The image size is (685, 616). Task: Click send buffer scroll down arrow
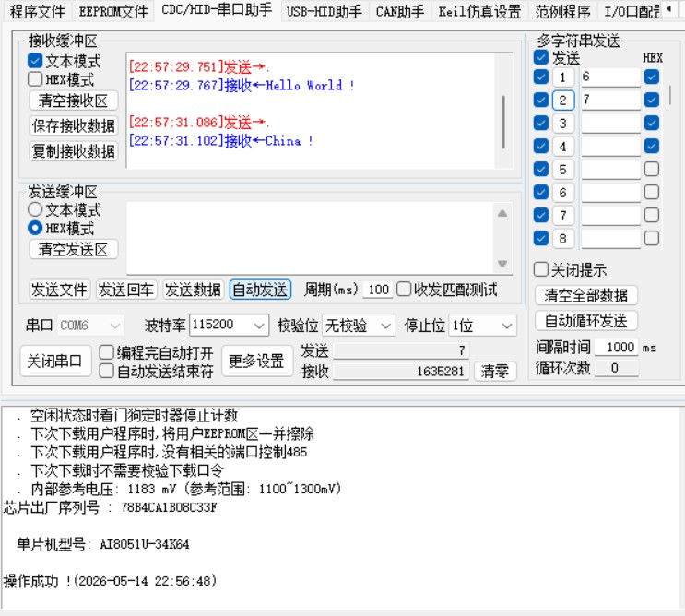coord(502,264)
